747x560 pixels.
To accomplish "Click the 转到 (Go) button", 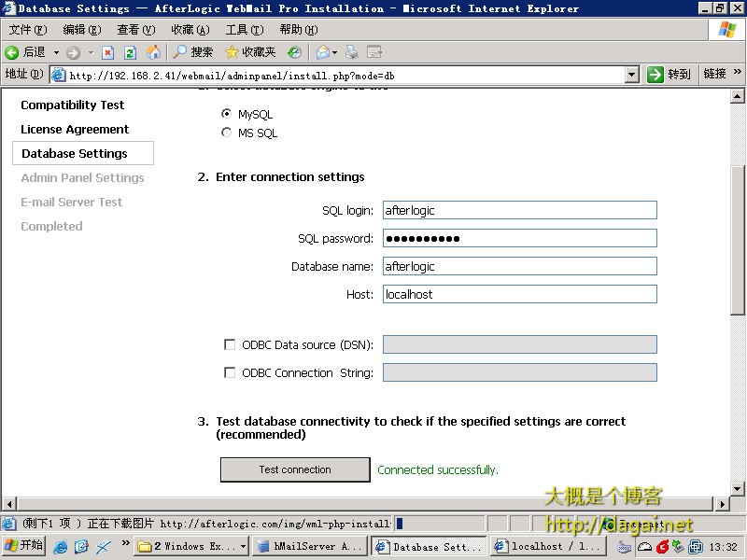I will 669,75.
